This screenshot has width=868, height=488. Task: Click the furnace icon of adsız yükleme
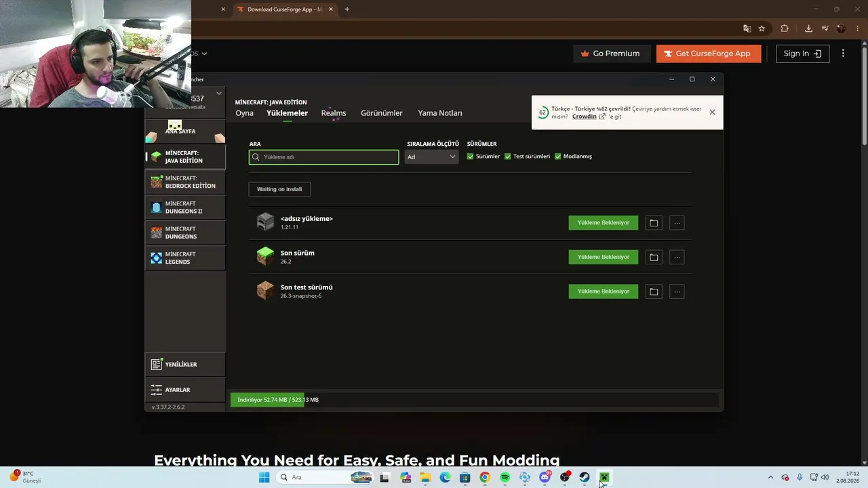265,222
